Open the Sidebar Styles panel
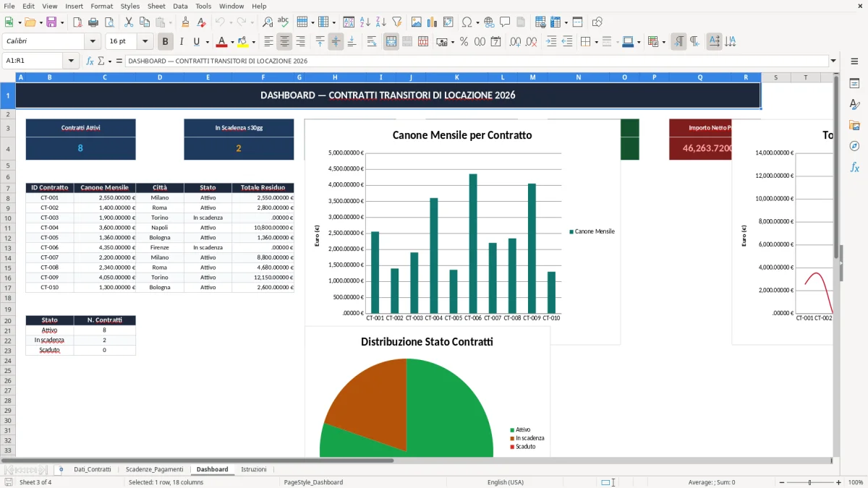The height and width of the screenshot is (488, 868). pos(854,105)
